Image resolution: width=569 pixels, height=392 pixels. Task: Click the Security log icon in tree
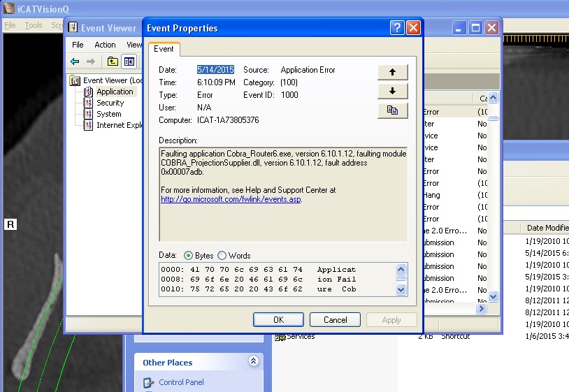pos(88,103)
